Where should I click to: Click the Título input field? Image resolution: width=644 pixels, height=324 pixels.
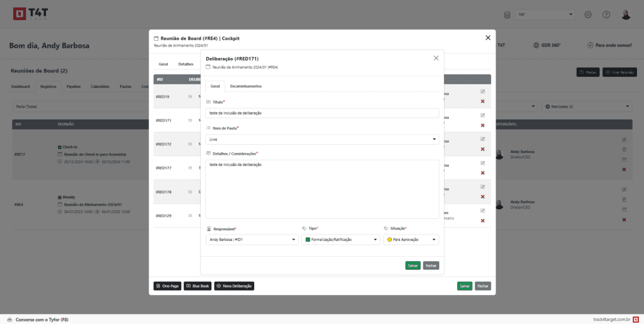pos(322,113)
